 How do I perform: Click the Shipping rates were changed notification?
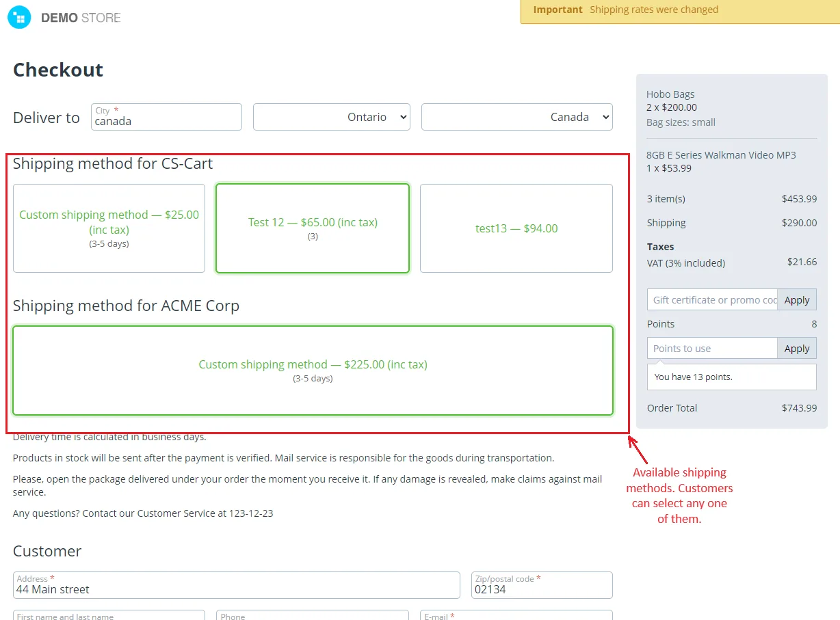coord(680,10)
